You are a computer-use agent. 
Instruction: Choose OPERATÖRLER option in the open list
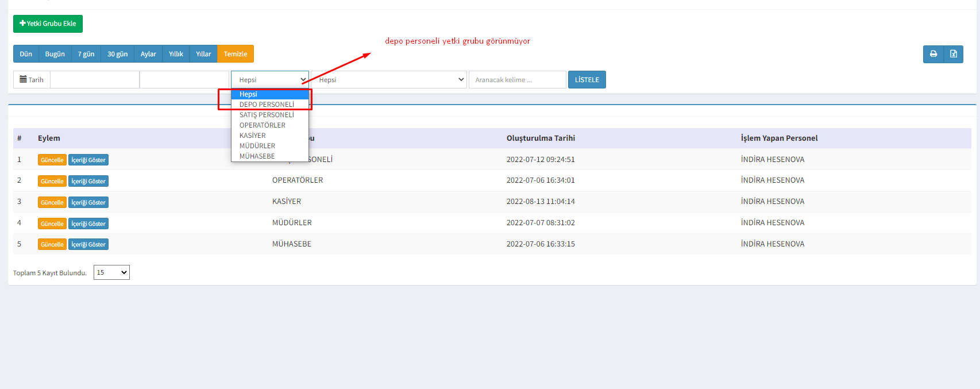(x=262, y=125)
